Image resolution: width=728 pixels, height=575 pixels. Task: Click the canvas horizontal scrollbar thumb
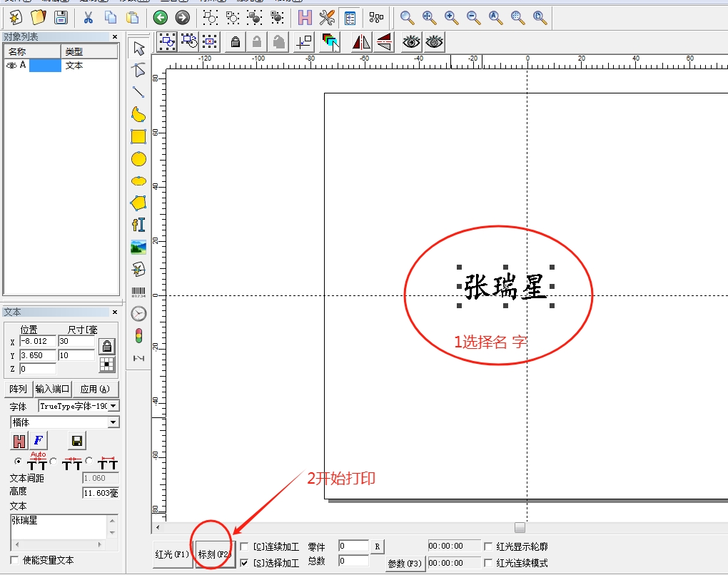coord(520,528)
